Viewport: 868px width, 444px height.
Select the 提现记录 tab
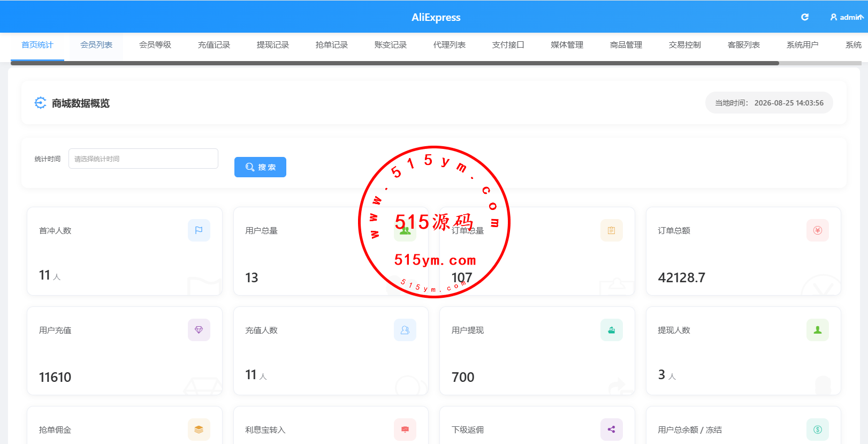click(273, 45)
